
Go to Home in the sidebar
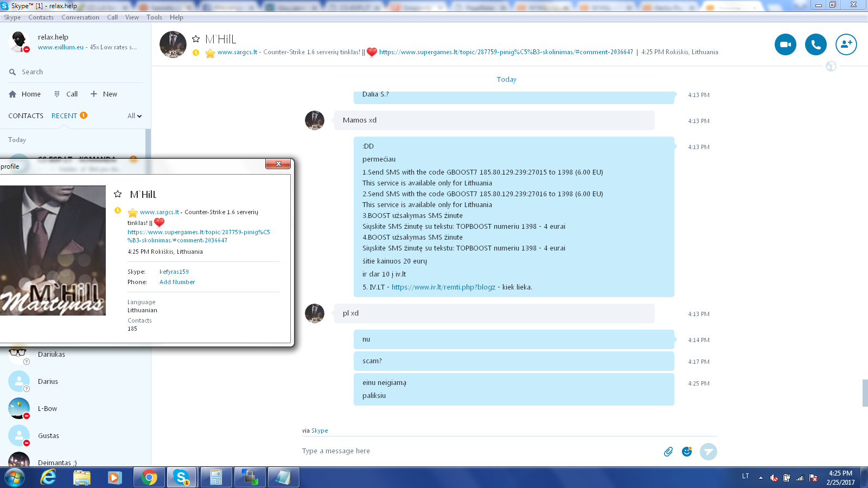pyautogui.click(x=25, y=94)
